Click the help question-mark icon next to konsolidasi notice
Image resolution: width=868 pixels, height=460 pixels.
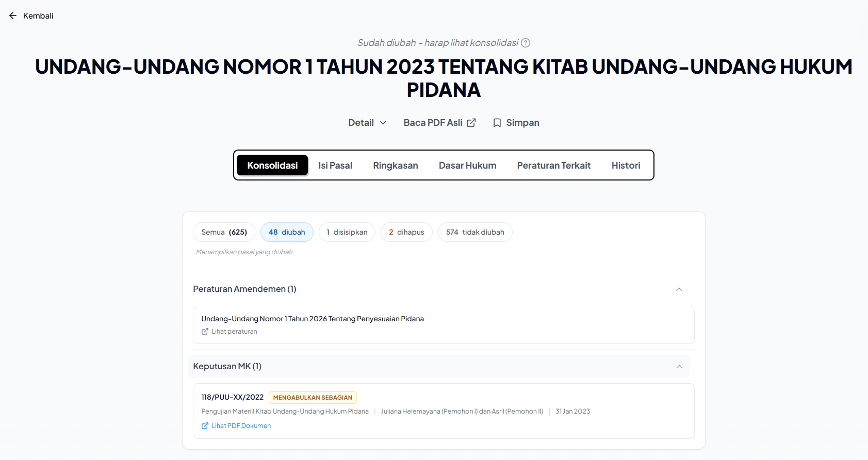pos(526,43)
